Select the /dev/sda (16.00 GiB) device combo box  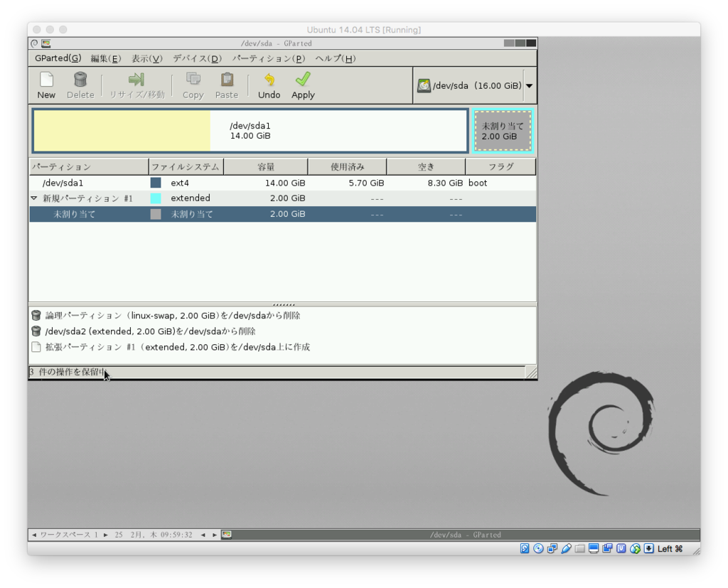point(475,85)
